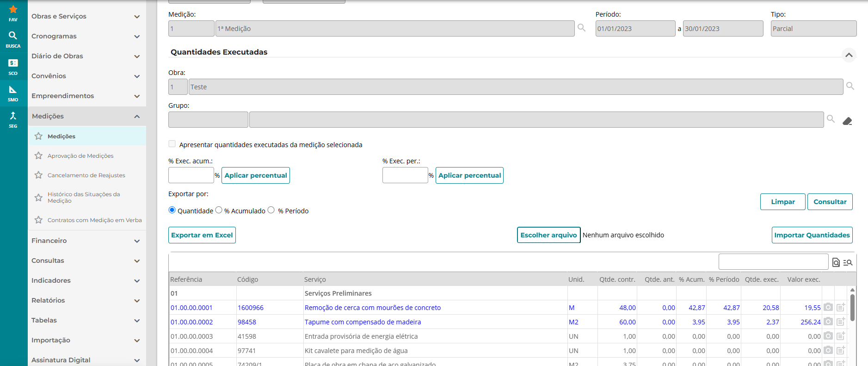Viewport: 868px width, 366px height.
Task: Open the FAV favorites star icon
Action: [x=13, y=10]
